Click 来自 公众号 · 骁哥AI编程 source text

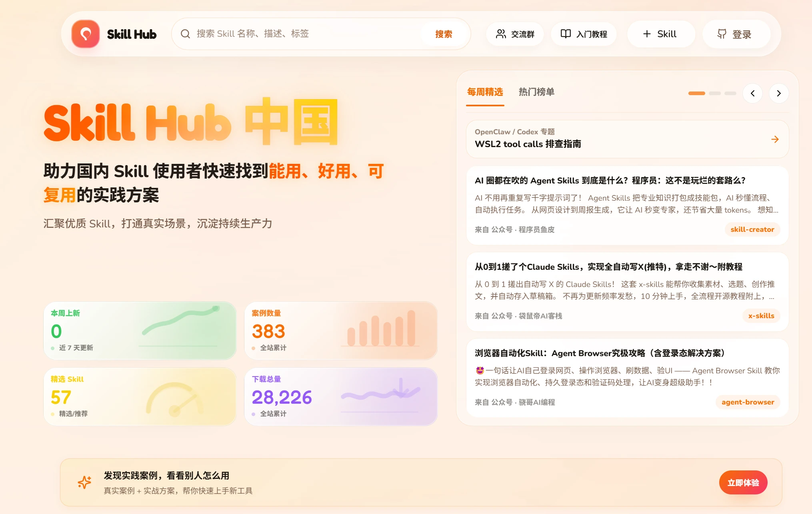[x=515, y=402]
